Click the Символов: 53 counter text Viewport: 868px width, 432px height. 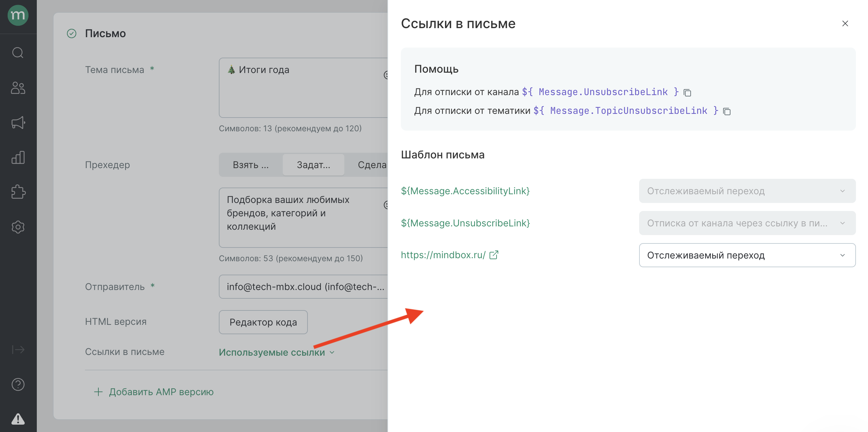coord(291,258)
